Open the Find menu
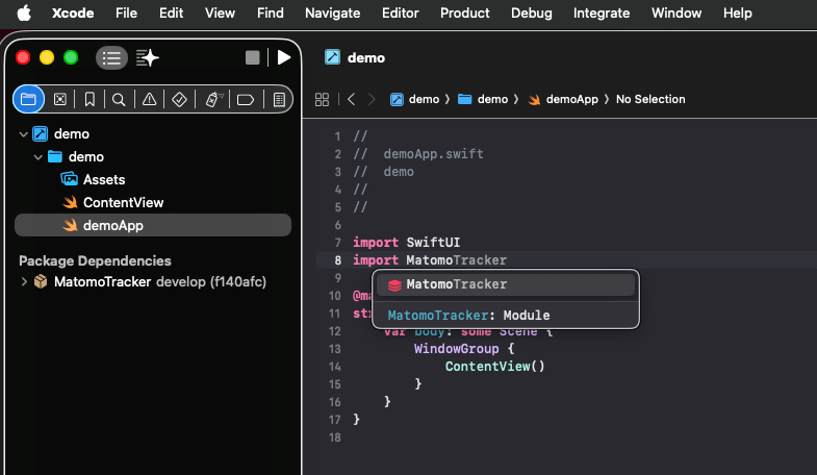Screen dimensions: 817x475 [270, 13]
